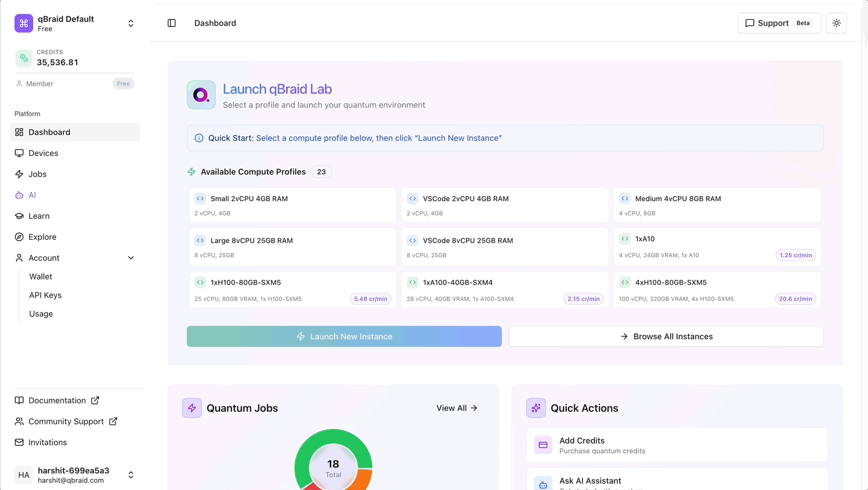The width and height of the screenshot is (868, 490).
Task: Open the Devices page
Action: [x=75, y=153]
